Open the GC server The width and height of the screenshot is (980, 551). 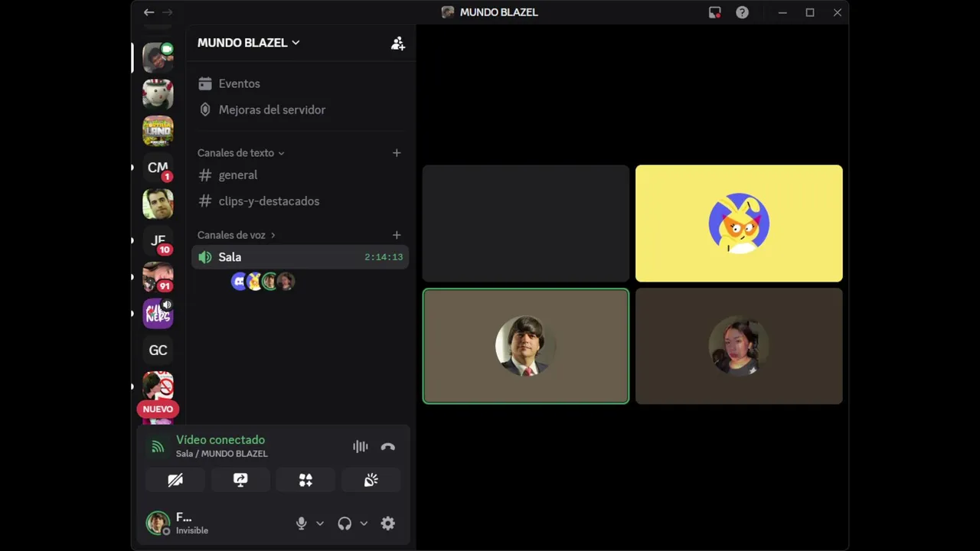(158, 350)
